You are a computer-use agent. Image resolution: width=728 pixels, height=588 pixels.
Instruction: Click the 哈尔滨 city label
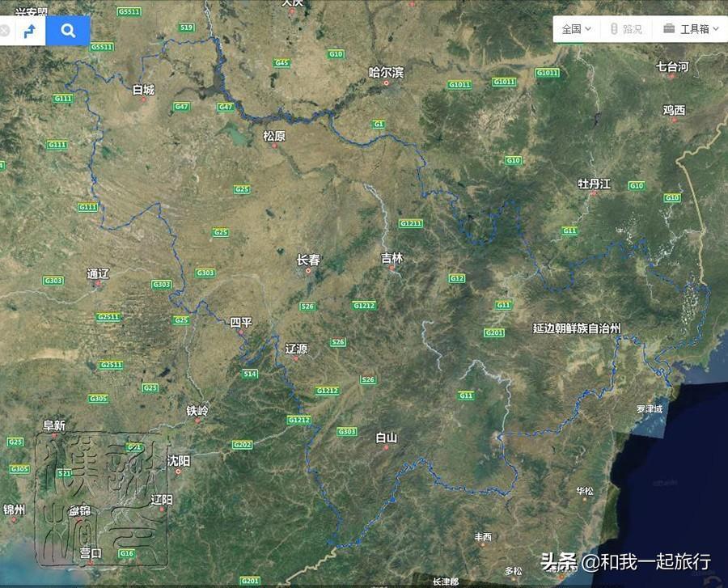(x=386, y=73)
